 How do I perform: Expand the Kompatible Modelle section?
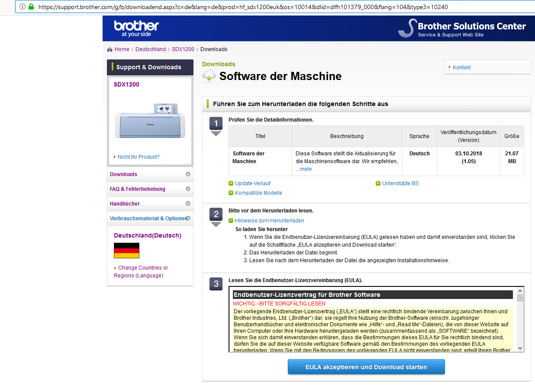231,193
